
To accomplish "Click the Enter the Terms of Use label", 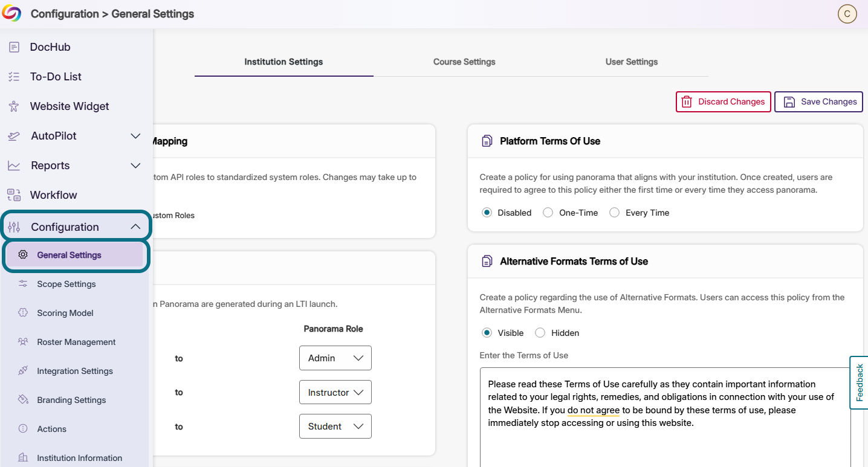I will tap(524, 355).
